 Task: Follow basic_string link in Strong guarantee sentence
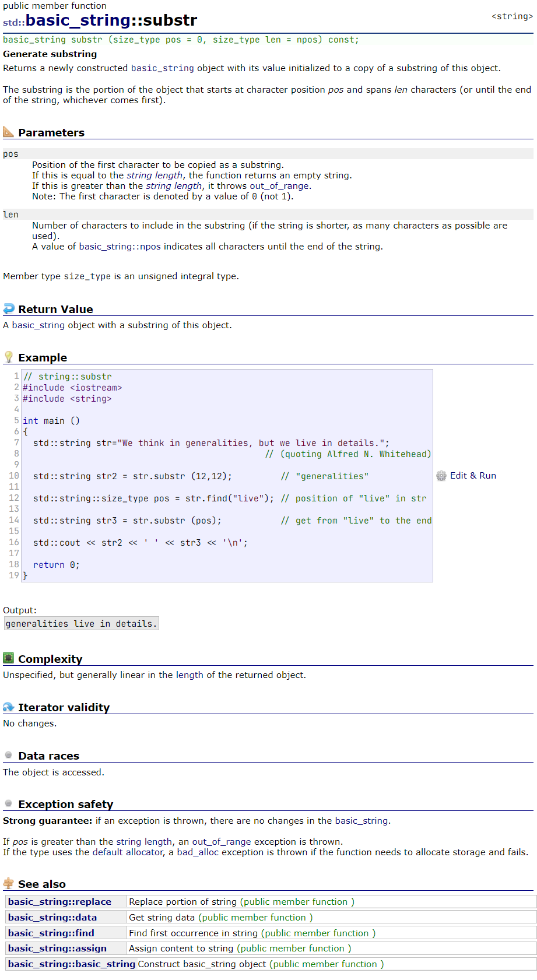coord(361,821)
